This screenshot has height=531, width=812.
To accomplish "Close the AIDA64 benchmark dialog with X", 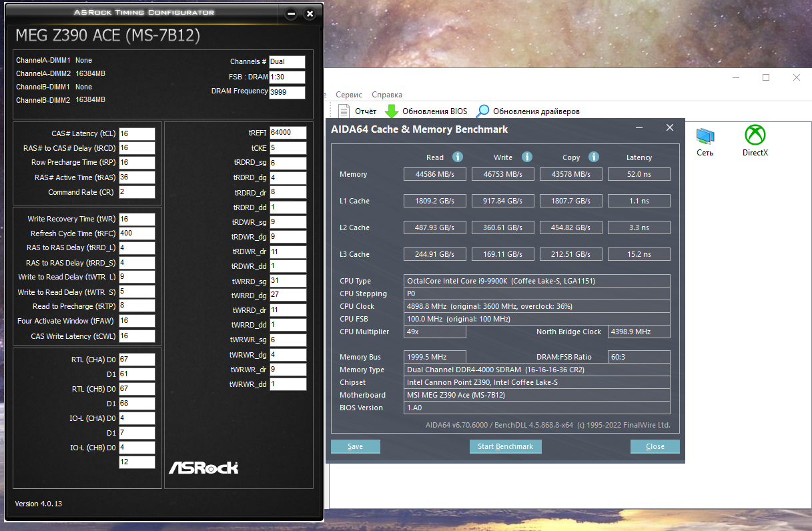I will (x=670, y=128).
